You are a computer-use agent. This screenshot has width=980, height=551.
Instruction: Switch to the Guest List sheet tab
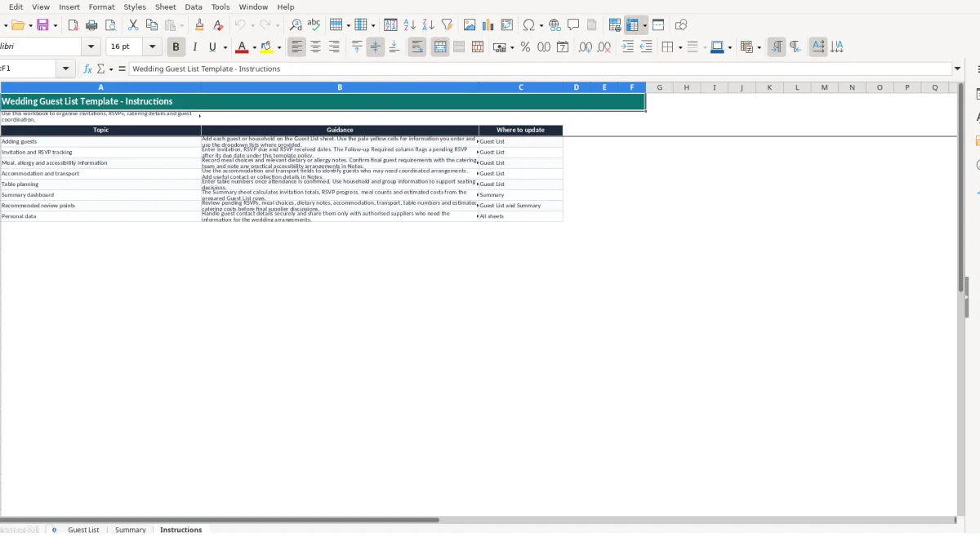pos(83,530)
